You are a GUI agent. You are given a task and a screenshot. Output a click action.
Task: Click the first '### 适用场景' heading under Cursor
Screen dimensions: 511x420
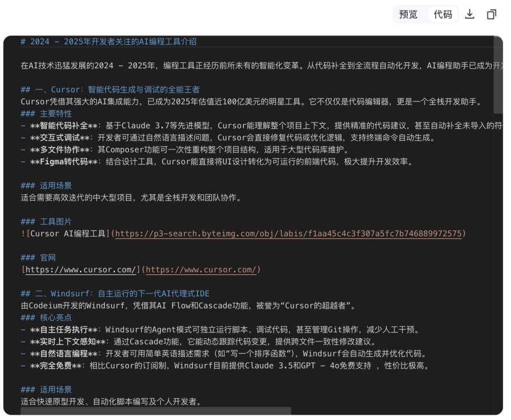[x=46, y=185]
